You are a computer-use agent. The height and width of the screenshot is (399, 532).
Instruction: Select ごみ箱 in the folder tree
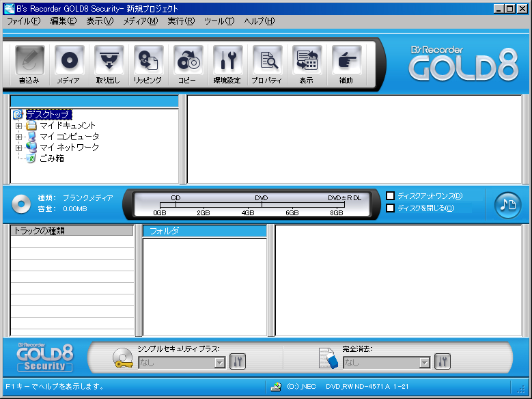[x=51, y=159]
